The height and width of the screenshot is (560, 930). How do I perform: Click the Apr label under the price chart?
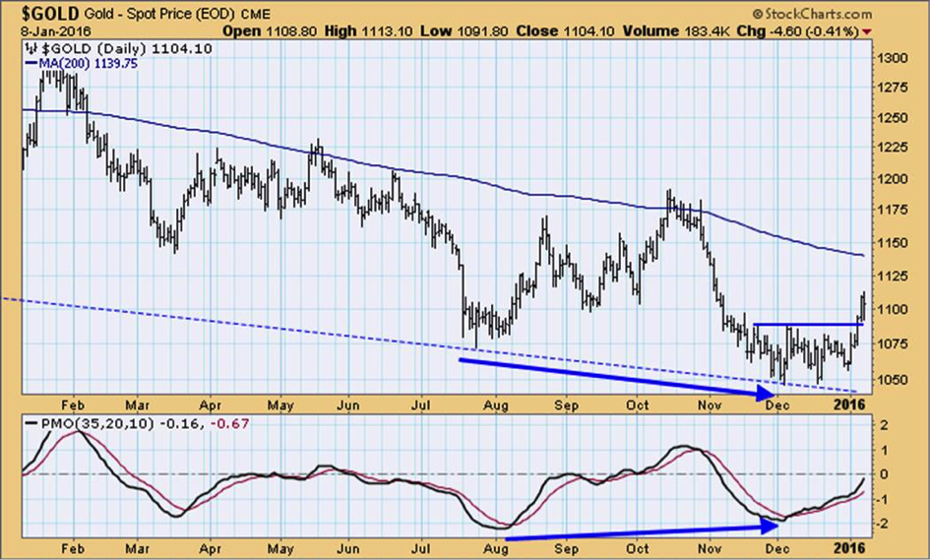point(210,405)
